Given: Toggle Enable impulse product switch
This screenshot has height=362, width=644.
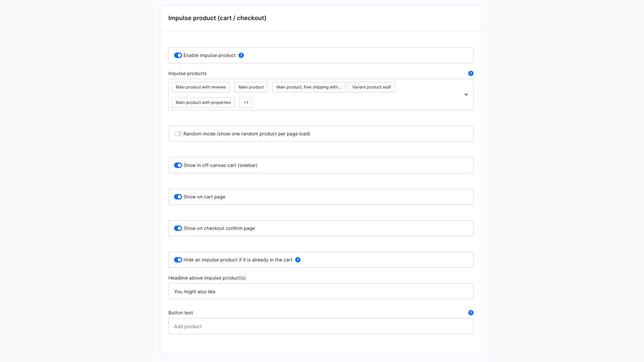Looking at the screenshot, I should 178,55.
